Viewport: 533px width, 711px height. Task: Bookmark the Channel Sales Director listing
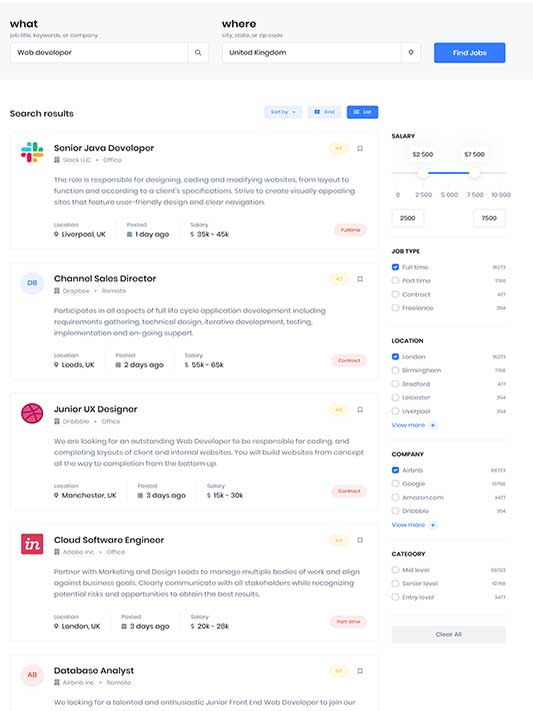tap(360, 279)
